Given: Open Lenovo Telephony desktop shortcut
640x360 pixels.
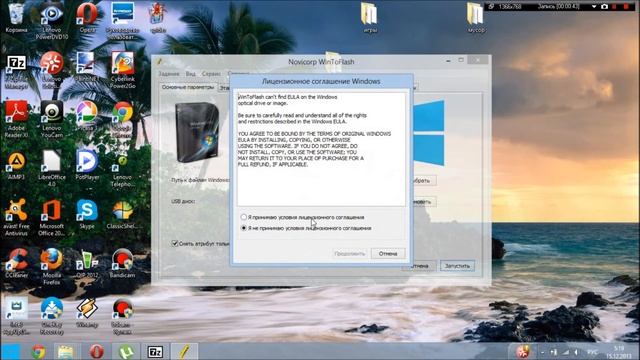Looking at the screenshot, I should point(122,168).
